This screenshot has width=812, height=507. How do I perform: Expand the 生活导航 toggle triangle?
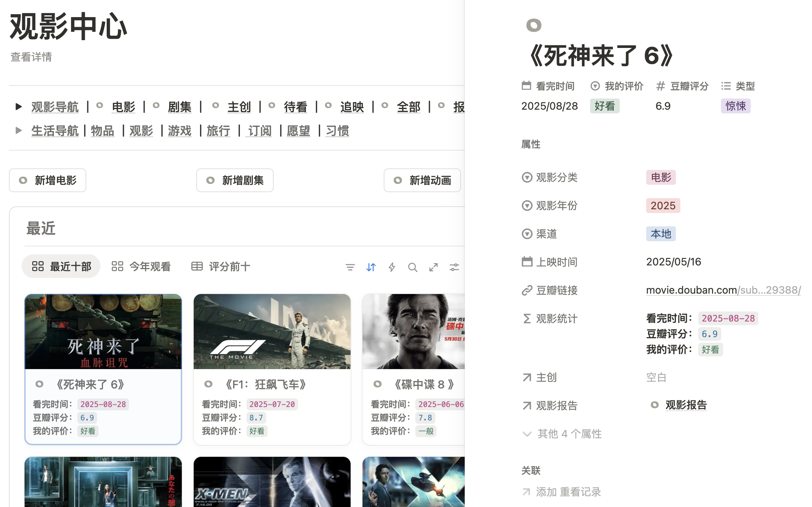19,130
